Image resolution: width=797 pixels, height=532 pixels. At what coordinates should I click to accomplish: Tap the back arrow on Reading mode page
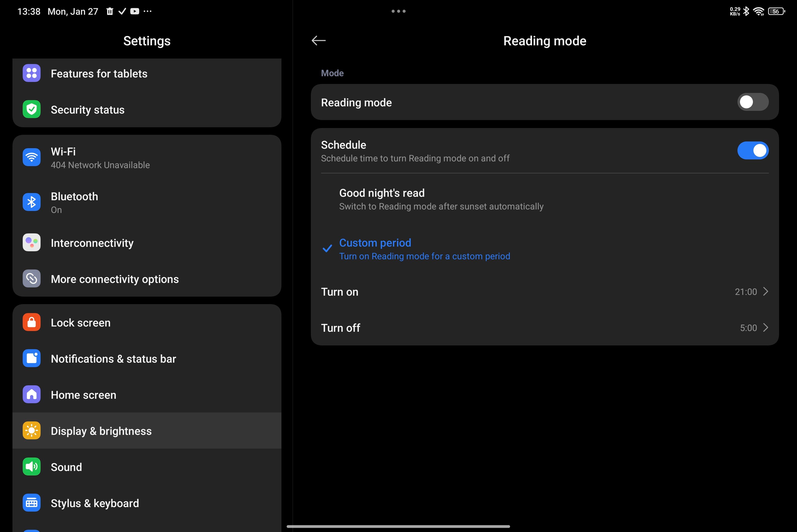click(318, 40)
